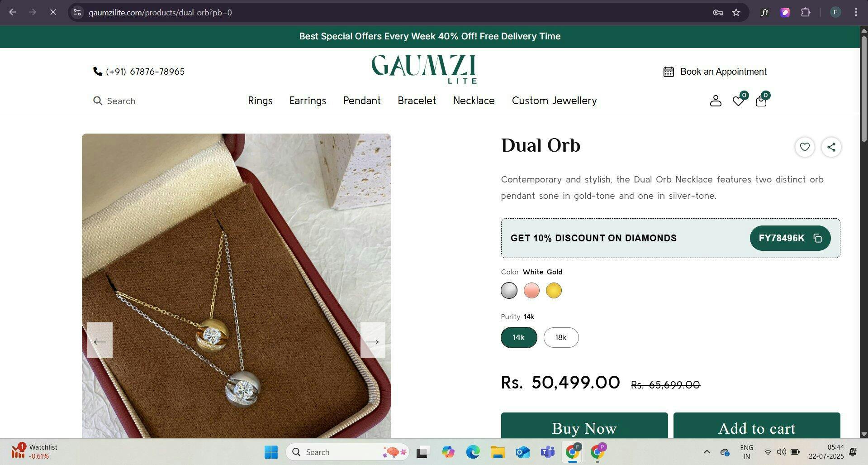Open the Custom Jewellery menu
The width and height of the screenshot is (868, 465).
554,101
